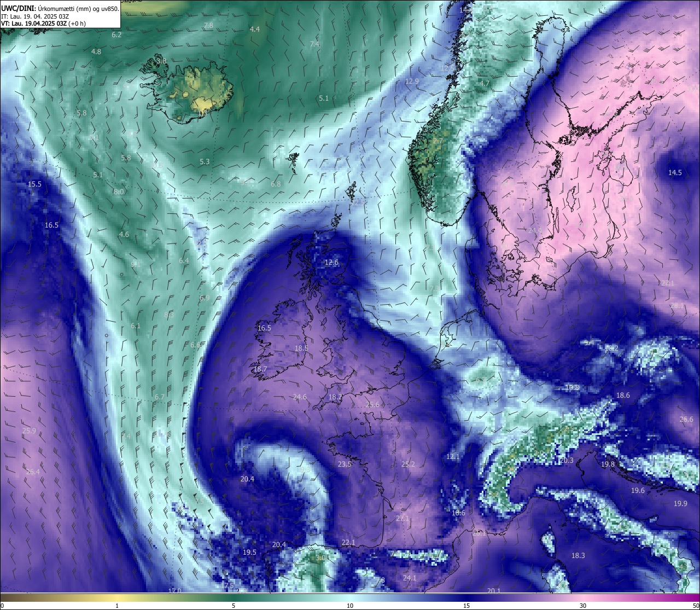Click the 15 tick on the color scale
Viewport: 700px width, 610px height.
pyautogui.click(x=466, y=606)
